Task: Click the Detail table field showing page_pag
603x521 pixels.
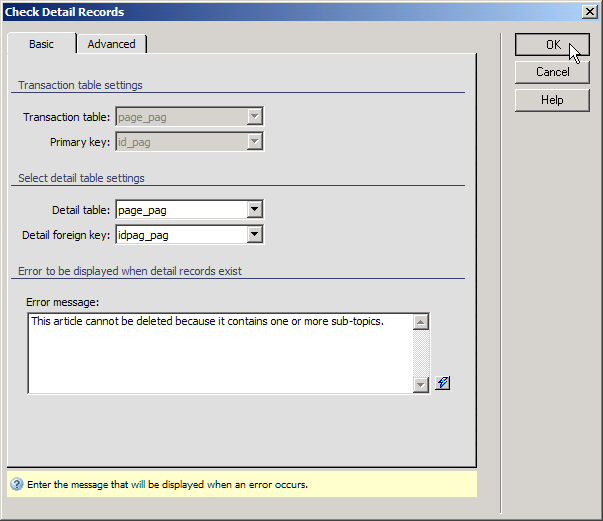Action: click(180, 209)
